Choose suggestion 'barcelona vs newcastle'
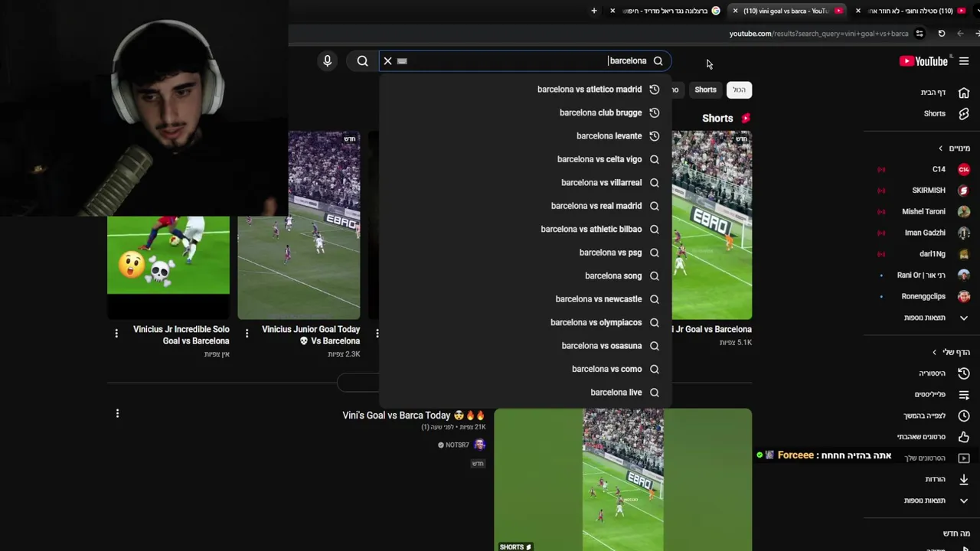The width and height of the screenshot is (980, 551). click(x=525, y=299)
